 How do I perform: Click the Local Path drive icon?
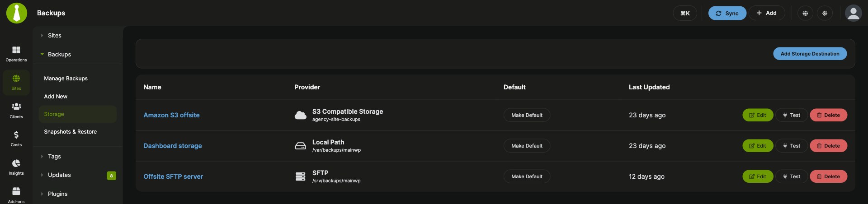tap(301, 146)
